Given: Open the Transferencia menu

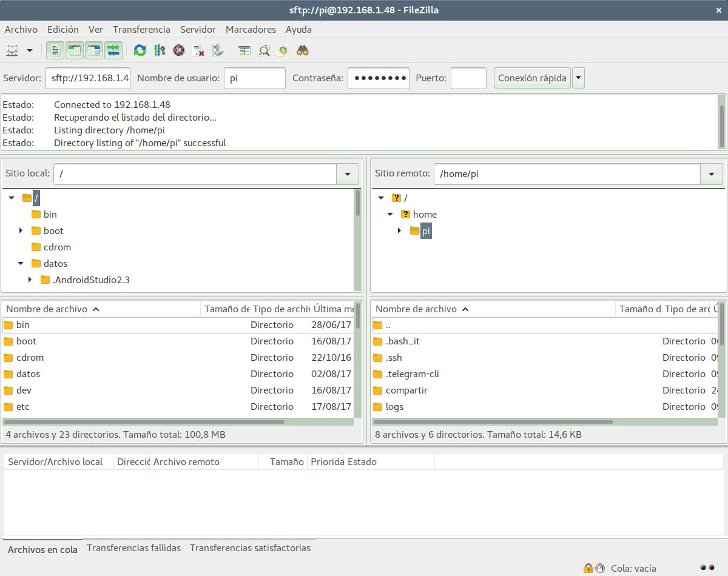Looking at the screenshot, I should (x=141, y=29).
